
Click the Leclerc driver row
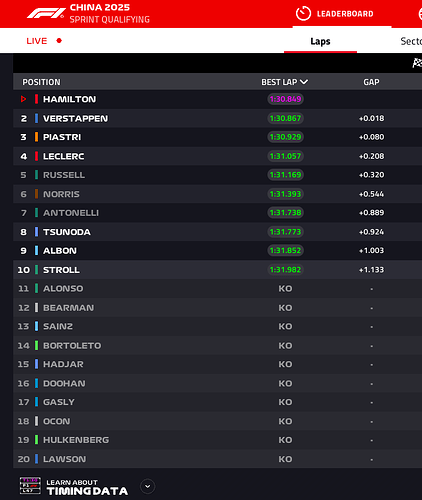click(x=217, y=156)
